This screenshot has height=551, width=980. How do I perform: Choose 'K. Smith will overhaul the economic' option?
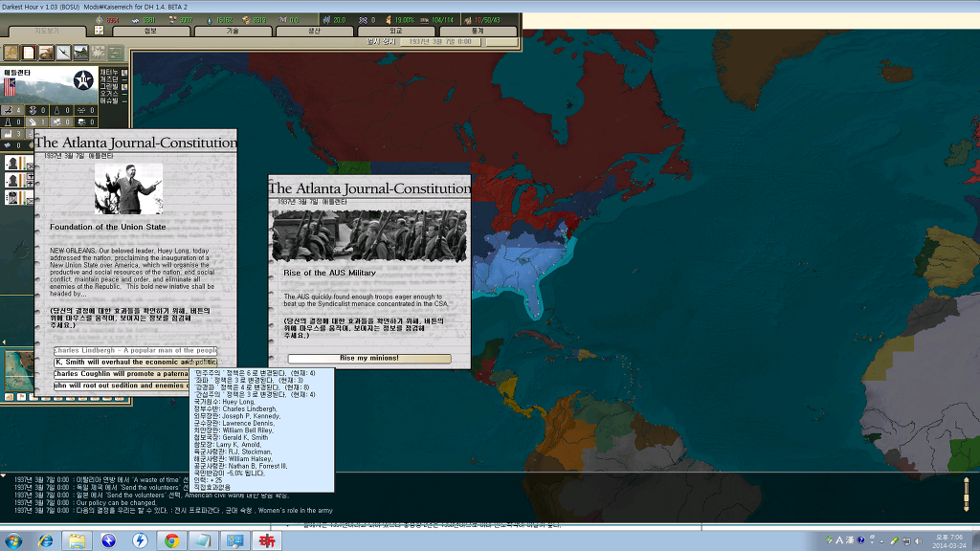136,363
